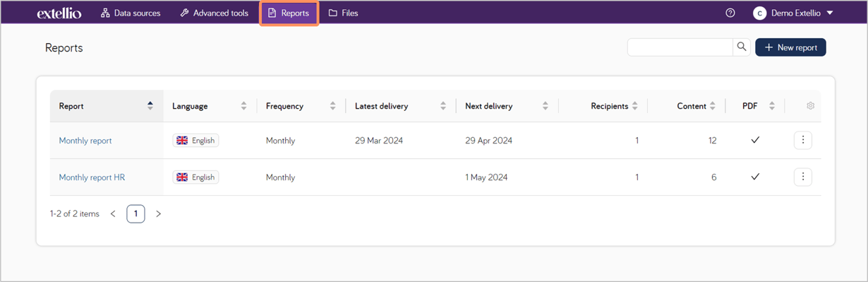Click the search magnifier icon
The width and height of the screenshot is (868, 282).
[742, 47]
